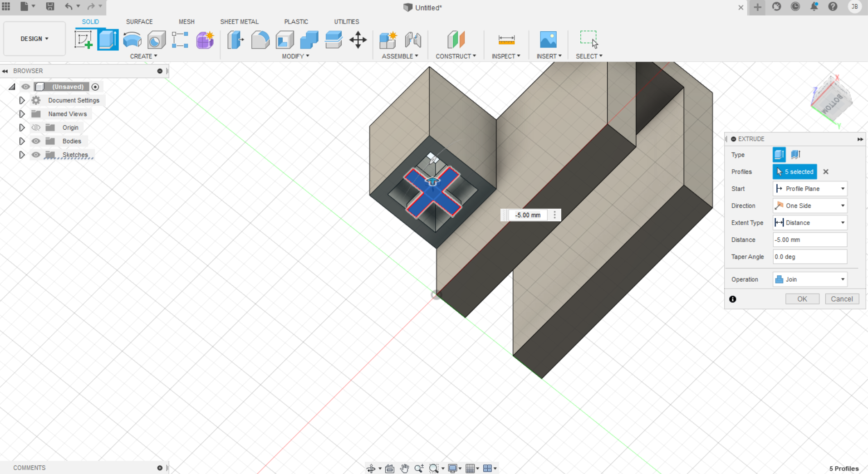Select the Combine tool

coord(309,40)
